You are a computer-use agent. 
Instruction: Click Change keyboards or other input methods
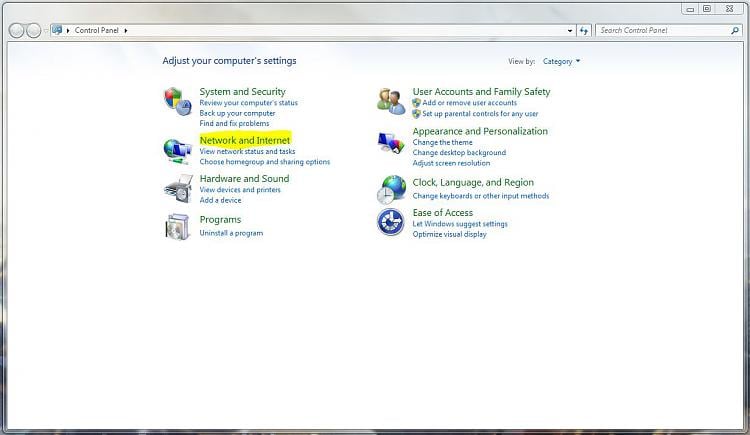coord(481,196)
